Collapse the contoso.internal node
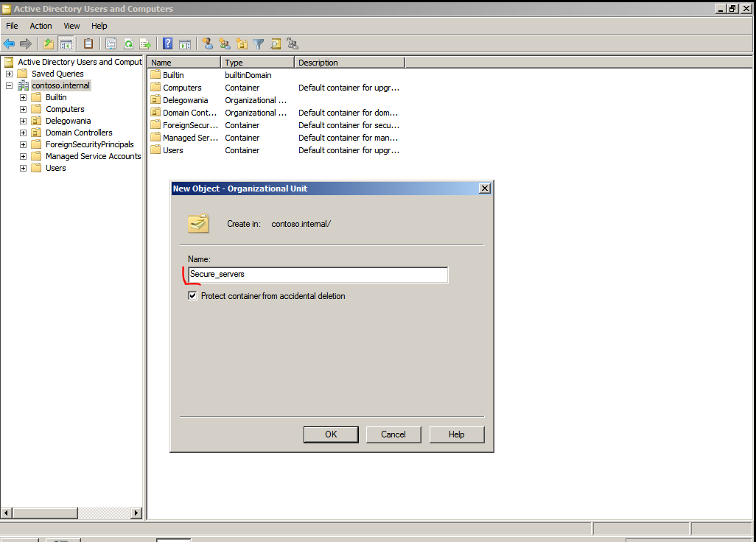 [9, 85]
